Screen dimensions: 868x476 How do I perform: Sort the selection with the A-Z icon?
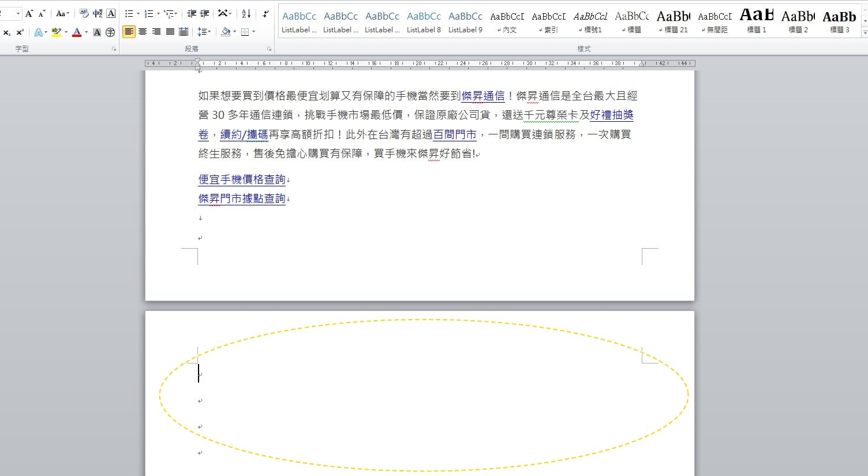pos(246,14)
